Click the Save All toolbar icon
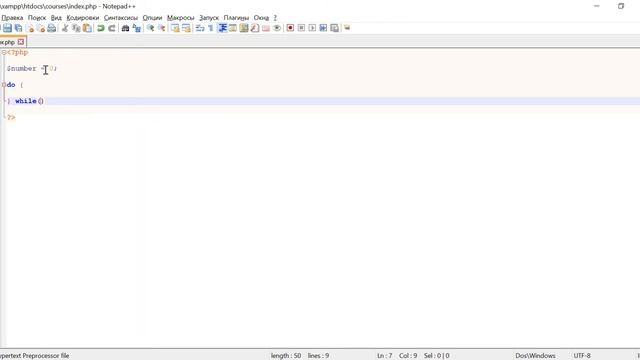Image resolution: width=640 pixels, height=360 pixels. click(x=18, y=28)
